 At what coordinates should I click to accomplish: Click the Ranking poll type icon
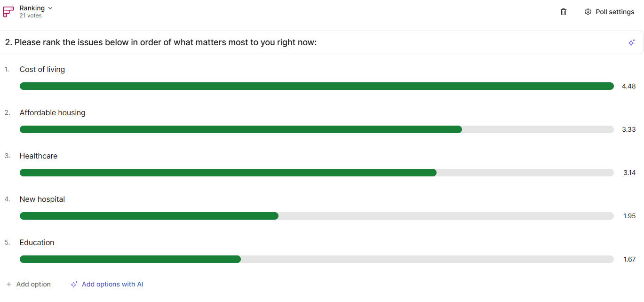(8, 12)
